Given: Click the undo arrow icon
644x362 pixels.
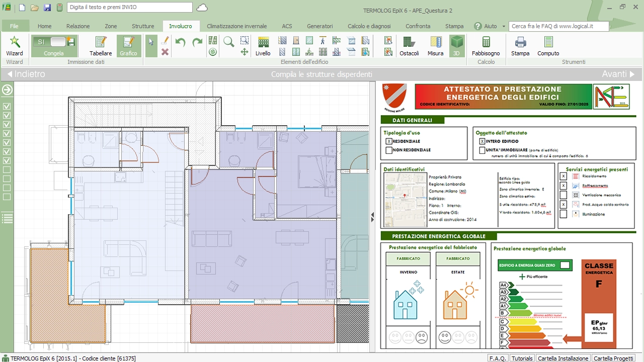Looking at the screenshot, I should coord(180,42).
